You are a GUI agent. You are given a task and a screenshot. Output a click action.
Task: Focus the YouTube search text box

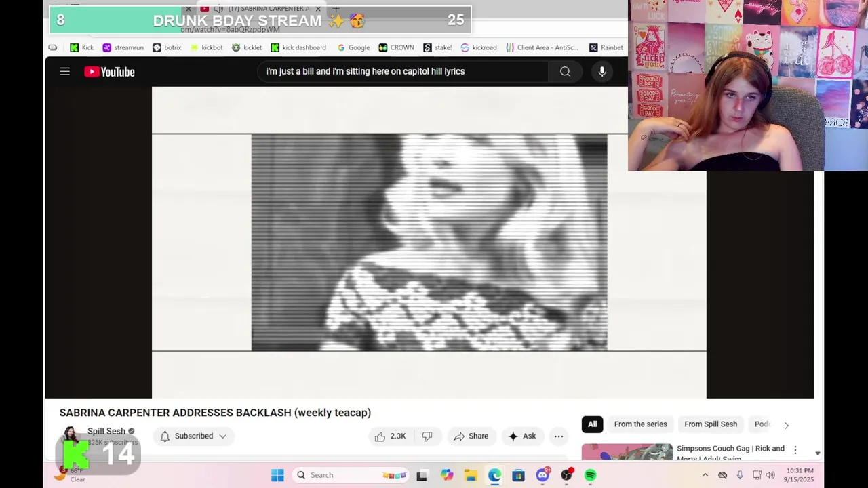(403, 71)
